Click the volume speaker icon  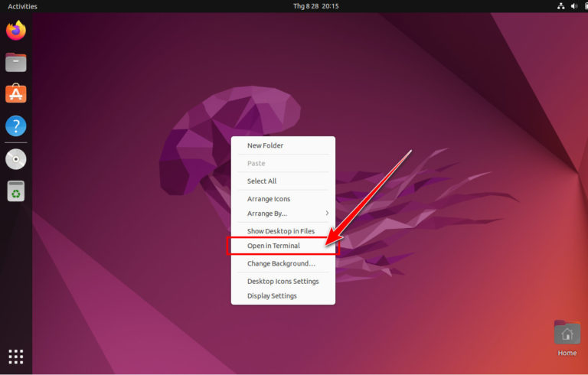pyautogui.click(x=574, y=6)
